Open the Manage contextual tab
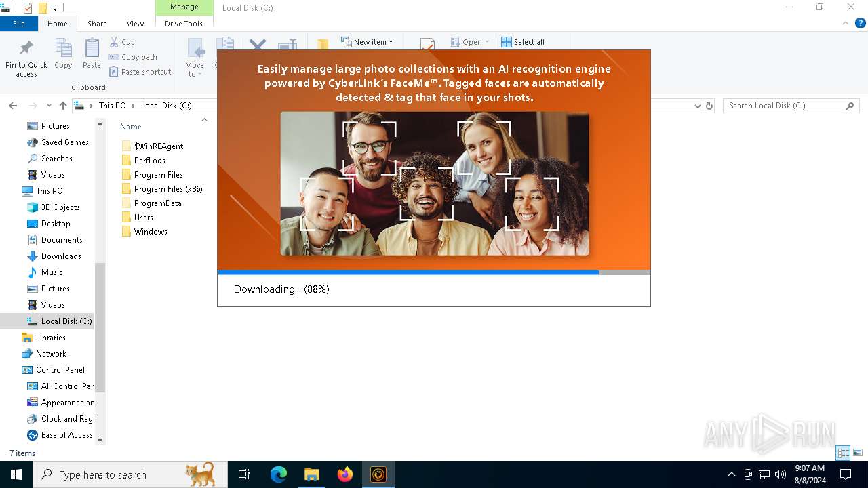 pos(184,7)
